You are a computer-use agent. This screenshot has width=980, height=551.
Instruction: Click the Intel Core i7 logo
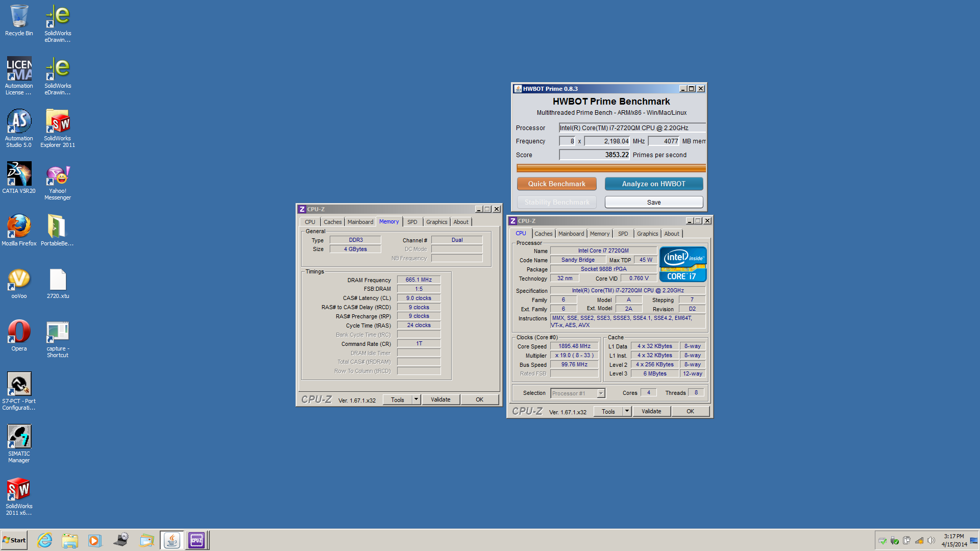tap(683, 264)
